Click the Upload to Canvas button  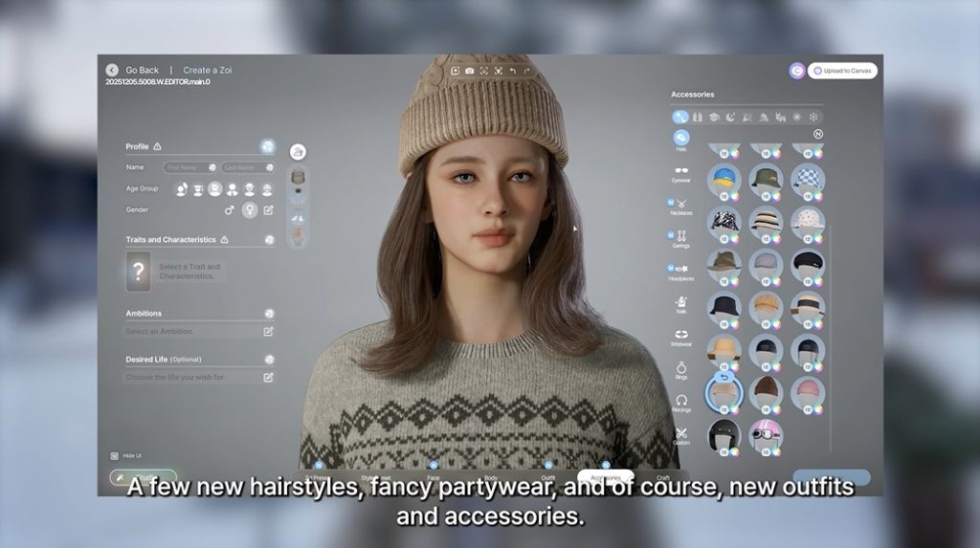(x=842, y=71)
